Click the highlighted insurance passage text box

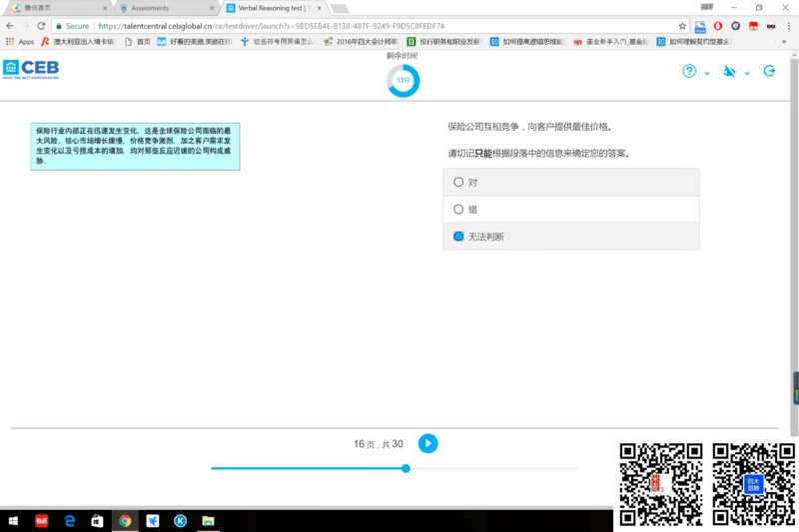pyautogui.click(x=135, y=147)
